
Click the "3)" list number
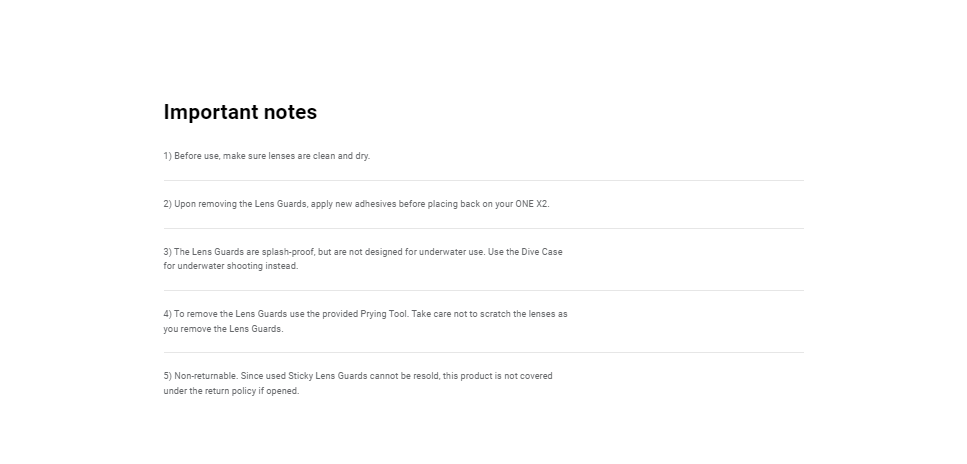coord(167,252)
